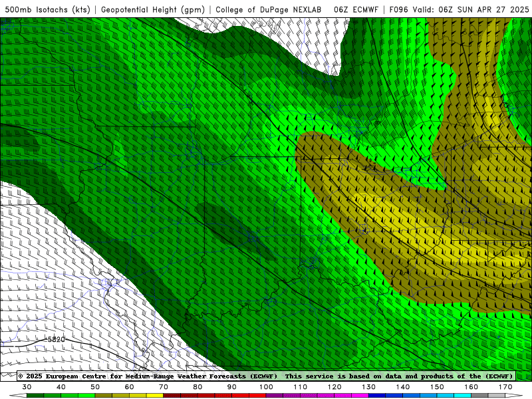532x399 pixels.
Task: Click the 40 label on the color scale
Action: tap(61, 387)
